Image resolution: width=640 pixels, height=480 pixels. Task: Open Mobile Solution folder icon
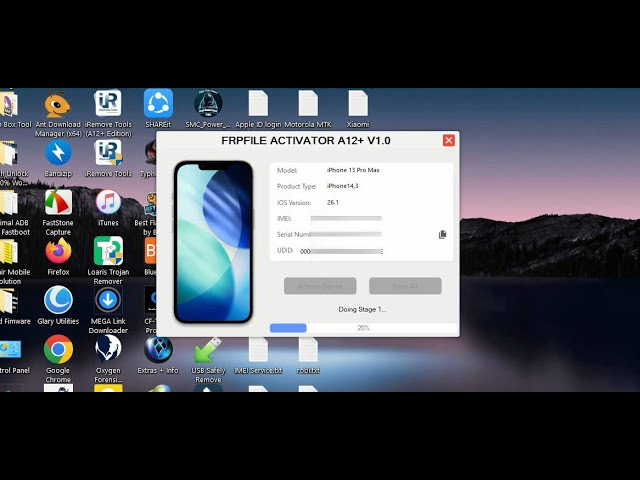point(8,251)
